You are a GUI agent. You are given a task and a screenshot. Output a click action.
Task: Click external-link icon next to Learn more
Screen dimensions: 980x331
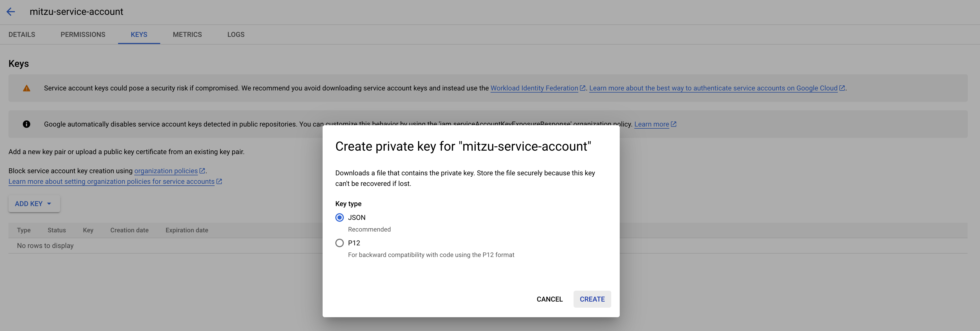click(x=673, y=124)
